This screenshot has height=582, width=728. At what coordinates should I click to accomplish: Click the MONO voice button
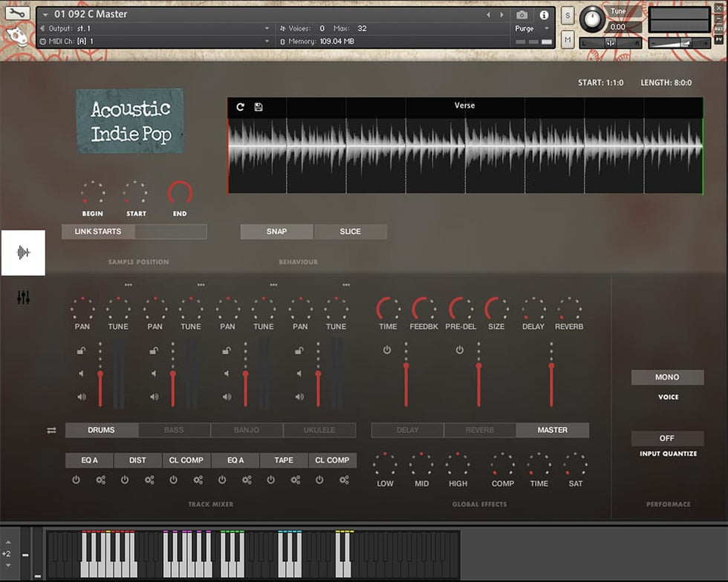tap(667, 378)
